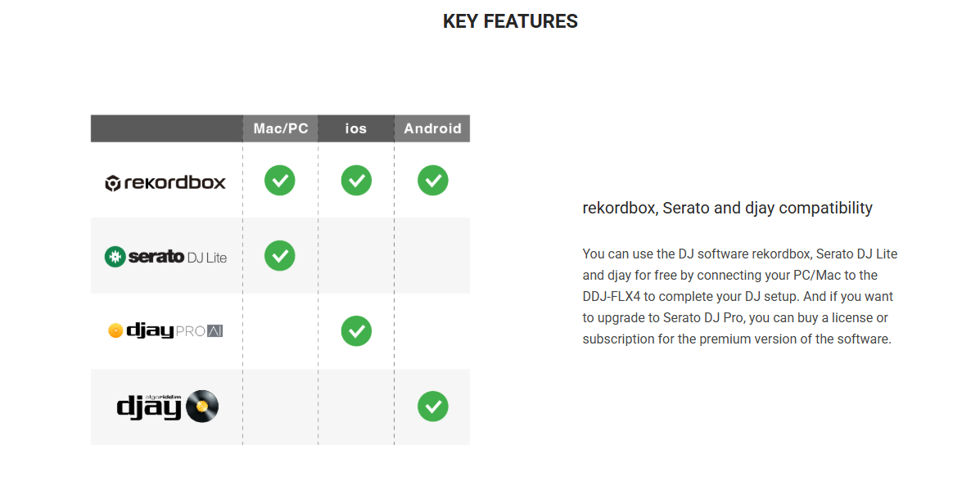Image resolution: width=980 pixels, height=485 pixels.
Task: Click the algoriddim djay vinyl logo
Action: pyautogui.click(x=167, y=406)
